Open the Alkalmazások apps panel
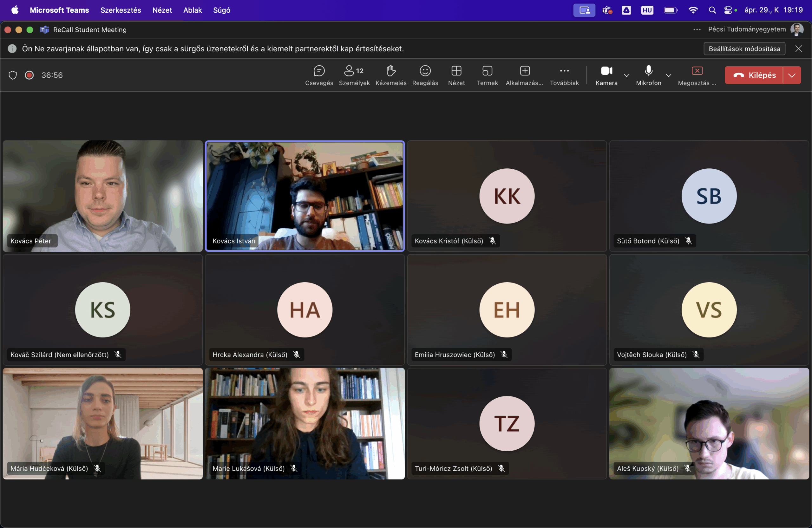 (x=524, y=76)
